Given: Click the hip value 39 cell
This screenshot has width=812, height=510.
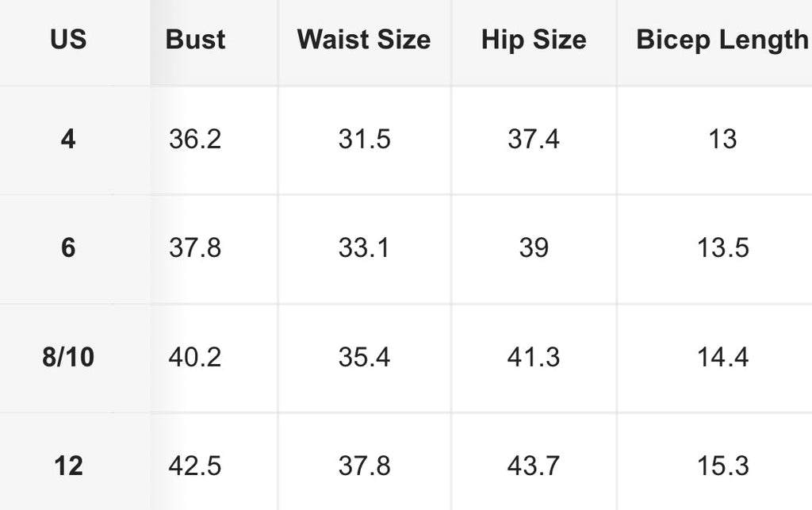Looking at the screenshot, I should coord(534,247).
